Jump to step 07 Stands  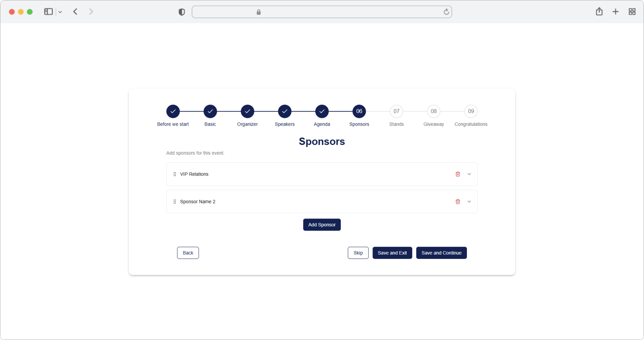pos(396,111)
